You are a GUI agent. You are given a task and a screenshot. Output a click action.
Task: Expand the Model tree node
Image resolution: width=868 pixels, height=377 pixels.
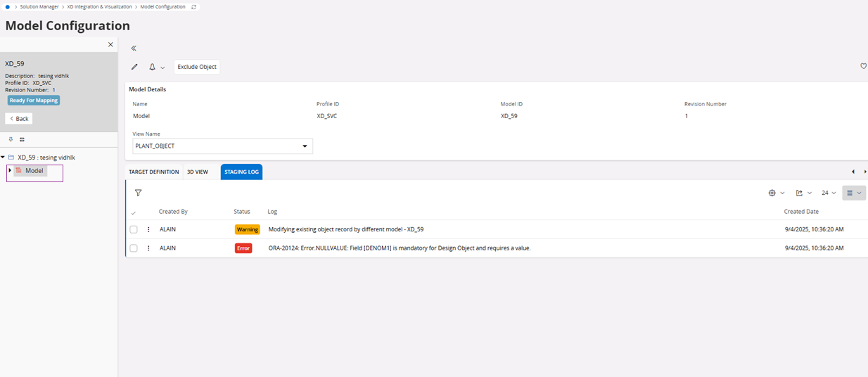coord(10,171)
